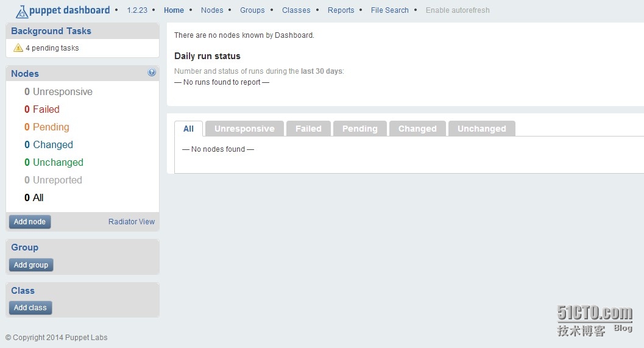Click the Copyright 2014 Puppet Labs text
644x348 pixels.
tap(56, 337)
